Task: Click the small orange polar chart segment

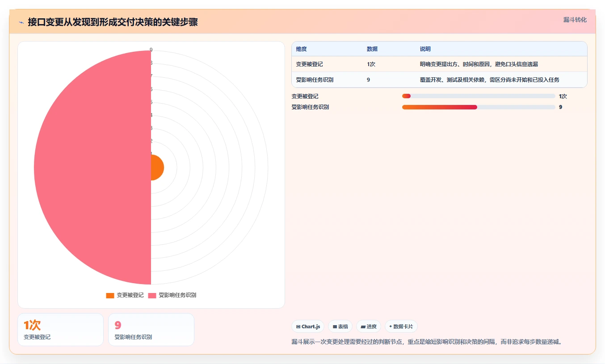Action: point(157,167)
